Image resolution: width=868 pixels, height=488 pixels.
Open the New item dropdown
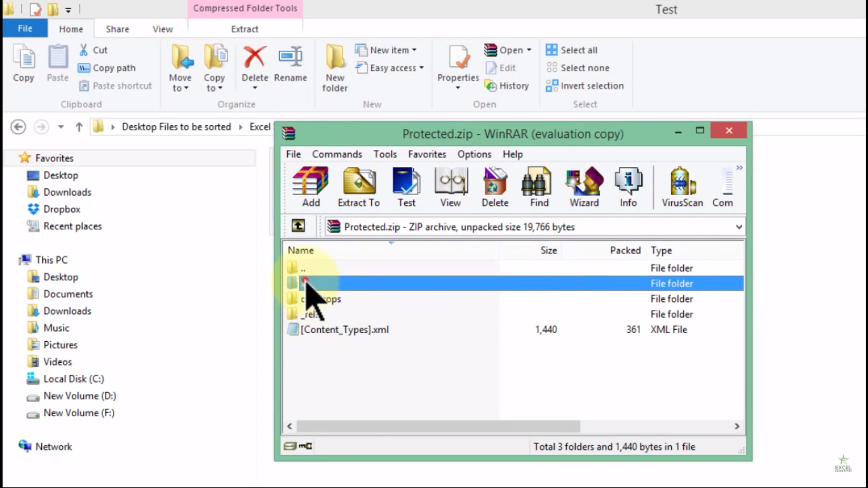click(386, 50)
